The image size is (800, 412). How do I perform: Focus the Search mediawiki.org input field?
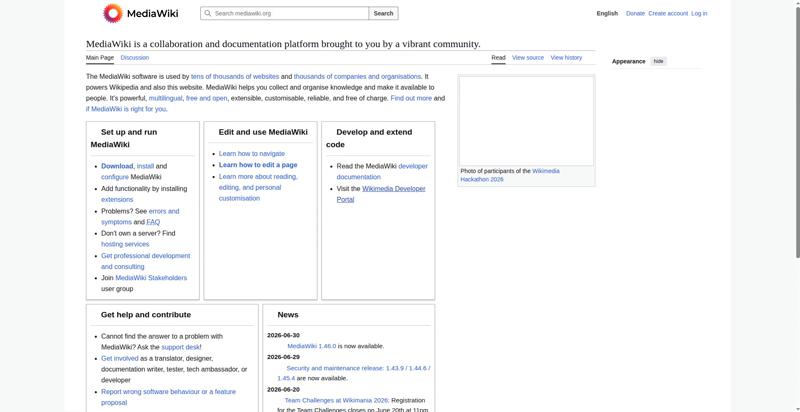(x=285, y=13)
